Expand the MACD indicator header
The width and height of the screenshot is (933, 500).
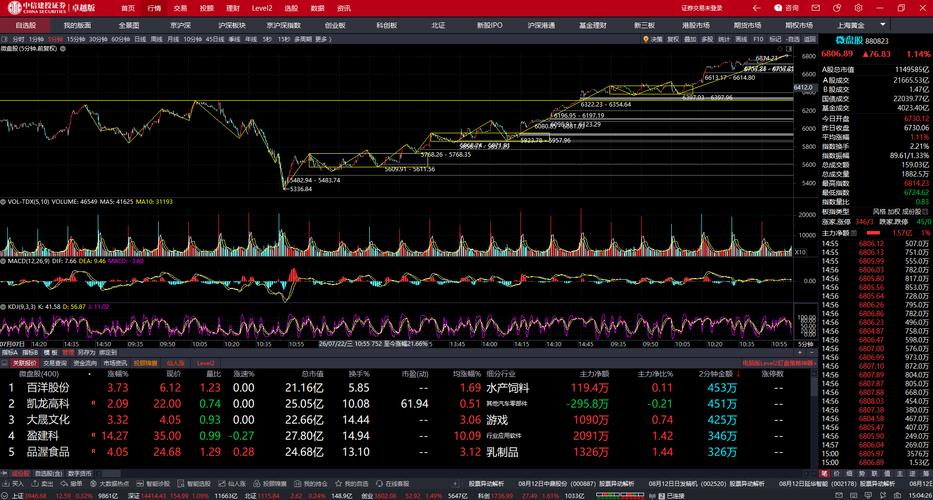[x=4, y=261]
